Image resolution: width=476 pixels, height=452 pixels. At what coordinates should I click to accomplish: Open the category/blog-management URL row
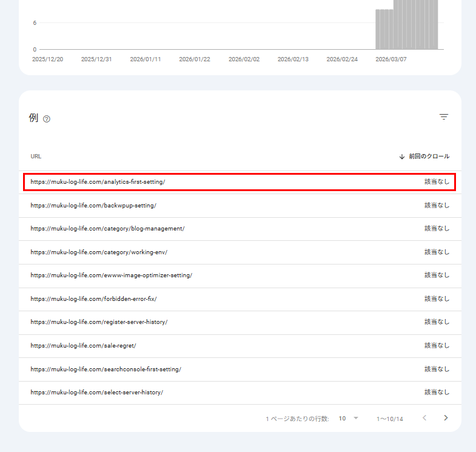pyautogui.click(x=107, y=229)
